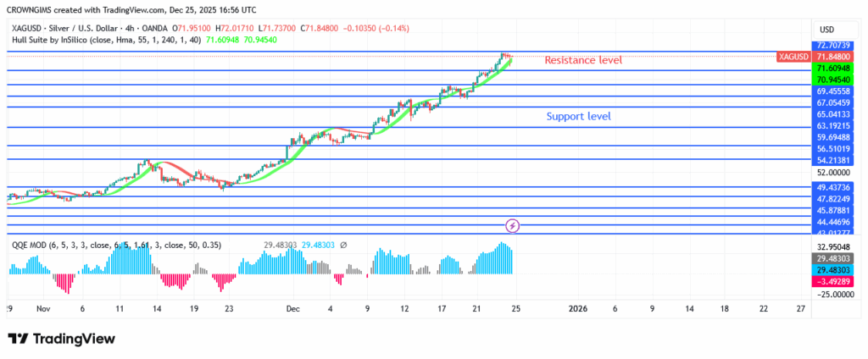
Task: Click the 27 date label on time axis
Action: tap(800, 309)
